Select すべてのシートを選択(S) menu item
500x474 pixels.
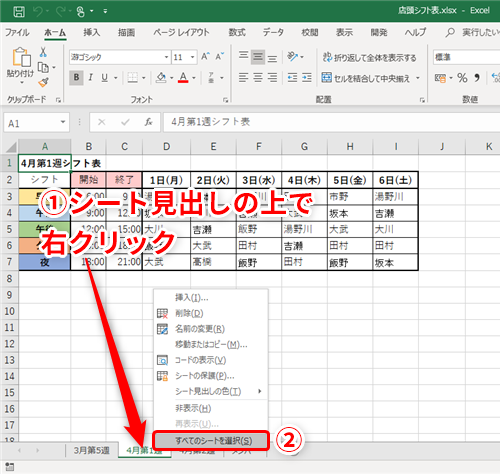pos(211,441)
